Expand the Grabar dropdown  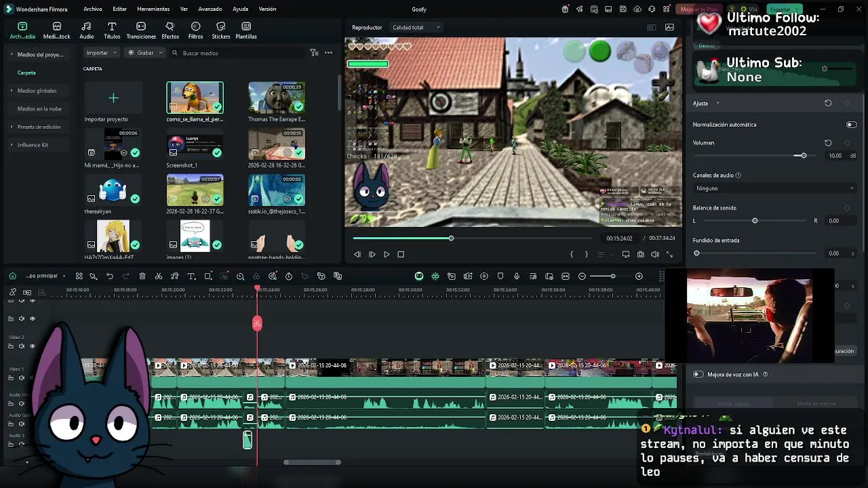146,52
